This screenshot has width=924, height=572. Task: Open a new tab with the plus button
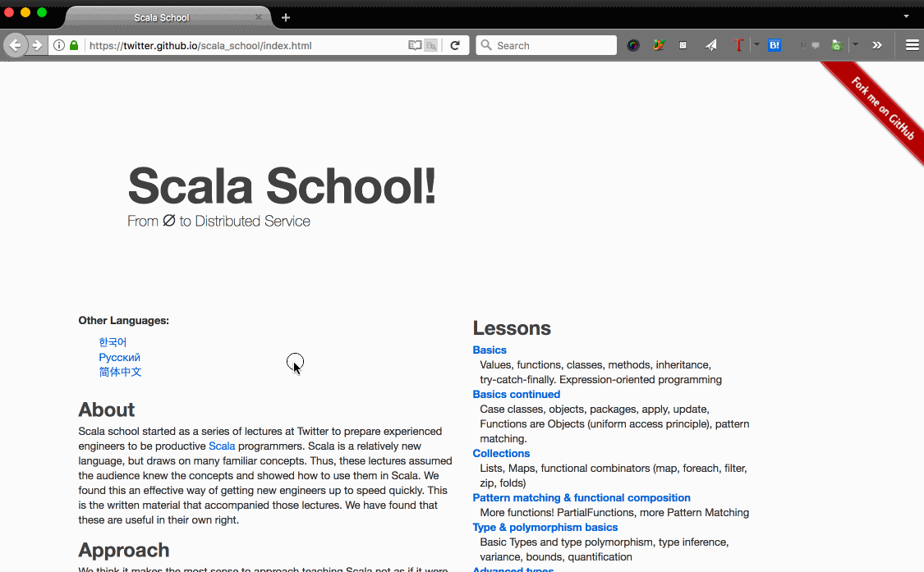coord(286,18)
